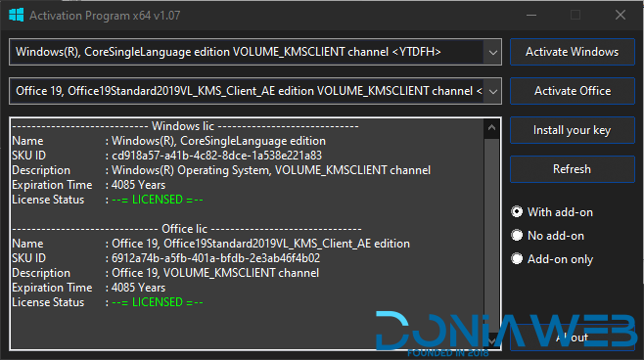Viewport: 644px width, 360px height.
Task: Click the log scrollbar down arrow
Action: click(491, 340)
